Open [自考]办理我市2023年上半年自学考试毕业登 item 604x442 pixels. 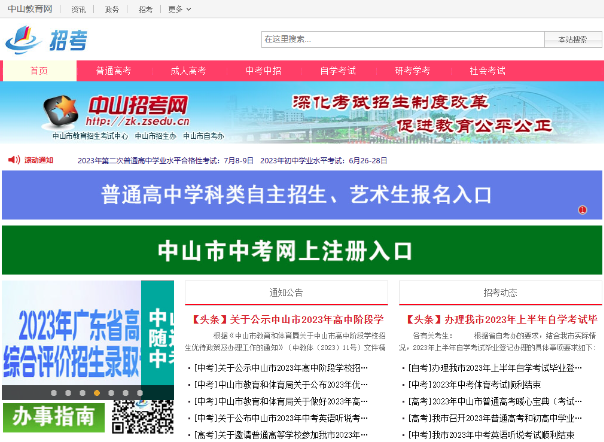495,368
